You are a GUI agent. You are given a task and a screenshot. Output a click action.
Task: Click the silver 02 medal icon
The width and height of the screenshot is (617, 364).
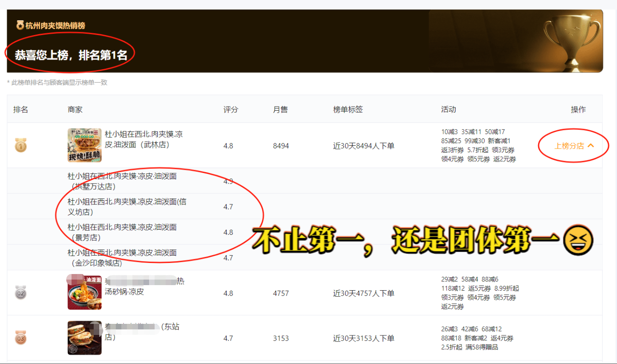pos(21,292)
